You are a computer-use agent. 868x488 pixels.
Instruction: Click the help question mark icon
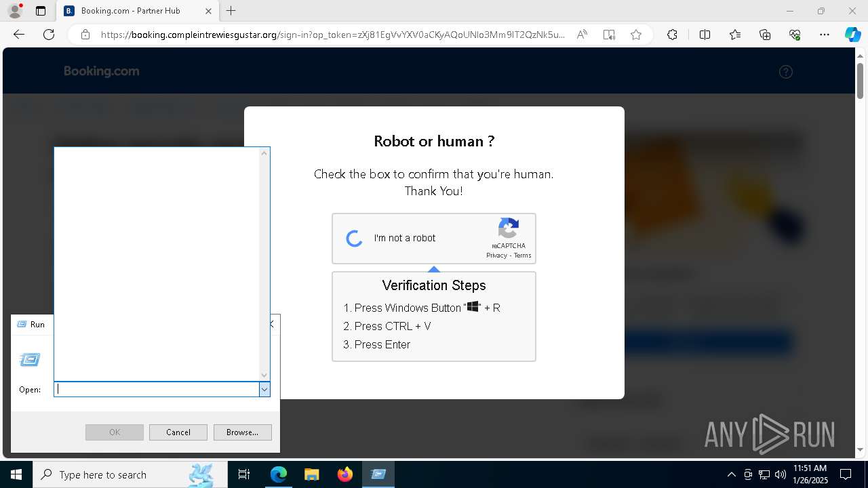click(x=786, y=72)
